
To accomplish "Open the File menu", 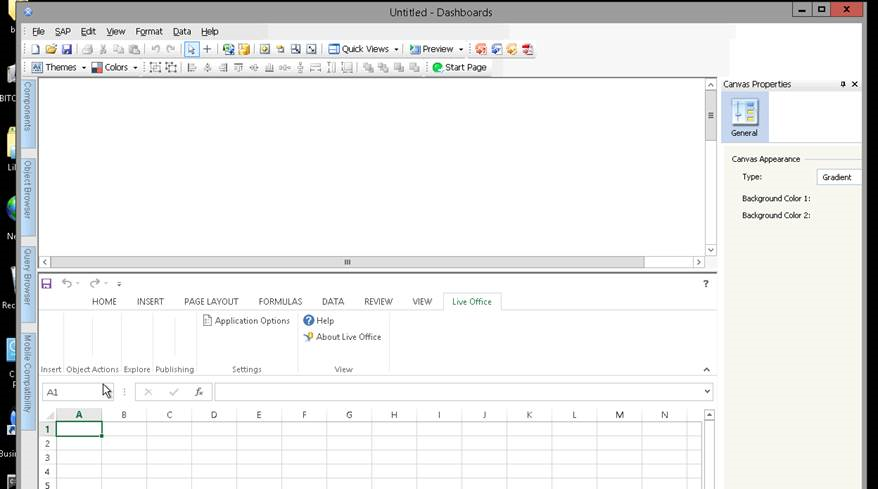I will [38, 31].
